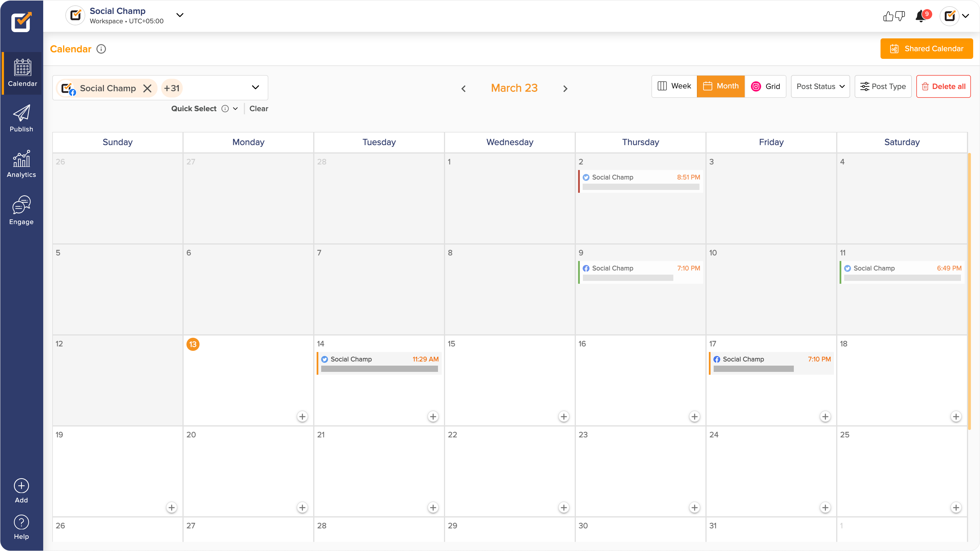Open the Analytics section in the sidebar
The image size is (980, 551).
tap(21, 164)
